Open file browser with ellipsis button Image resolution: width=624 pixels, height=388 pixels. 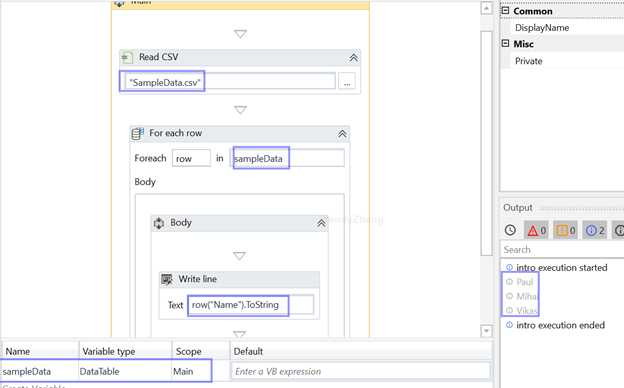pyautogui.click(x=347, y=81)
